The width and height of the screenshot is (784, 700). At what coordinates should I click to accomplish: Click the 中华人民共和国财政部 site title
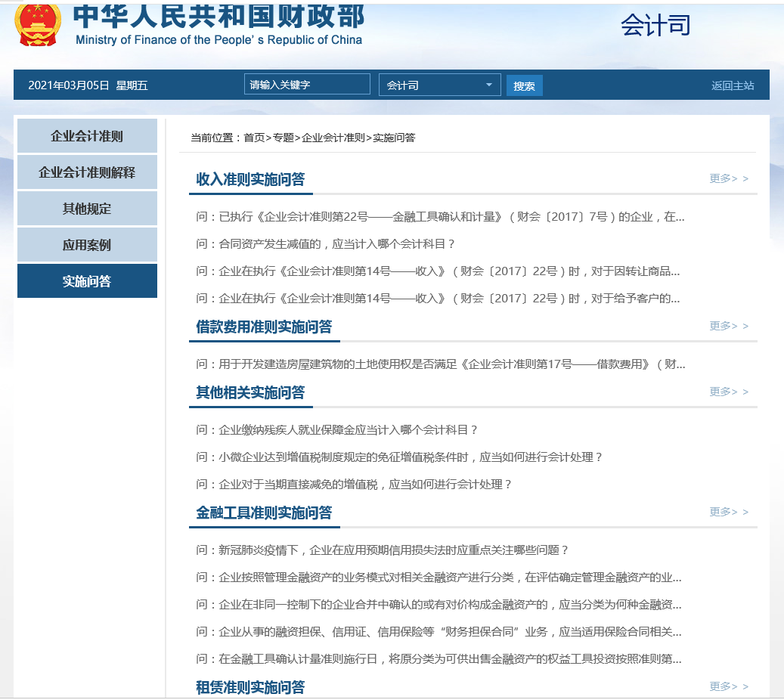pyautogui.click(x=219, y=16)
